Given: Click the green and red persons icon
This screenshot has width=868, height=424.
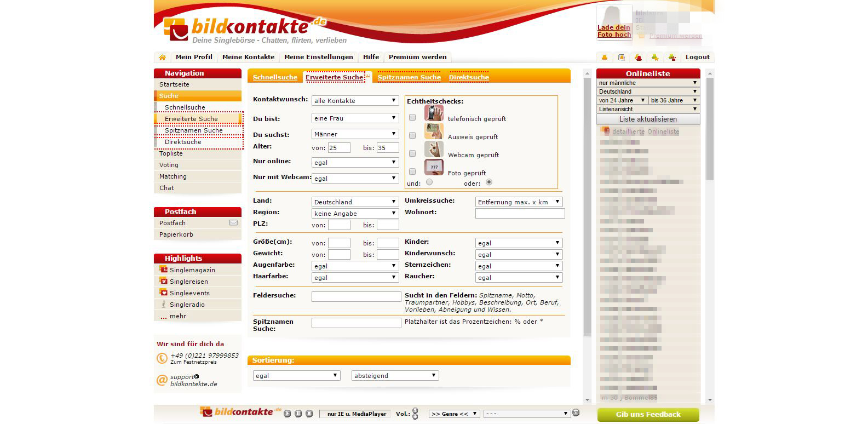Looking at the screenshot, I should coord(672,57).
